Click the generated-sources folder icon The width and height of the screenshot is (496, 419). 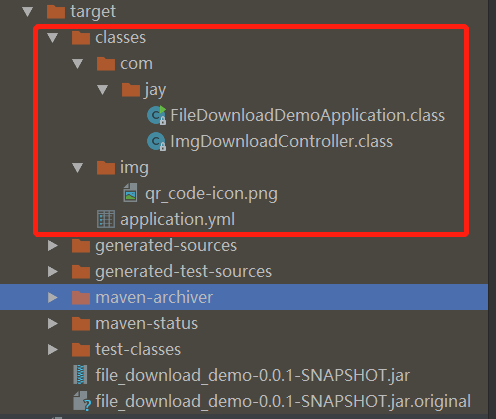pos(81,246)
